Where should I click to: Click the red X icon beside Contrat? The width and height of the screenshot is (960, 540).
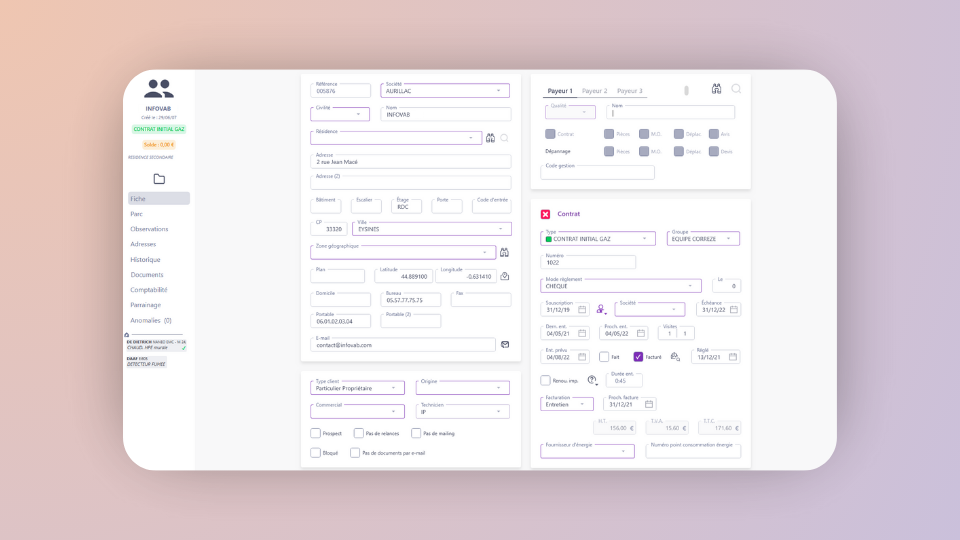545,214
